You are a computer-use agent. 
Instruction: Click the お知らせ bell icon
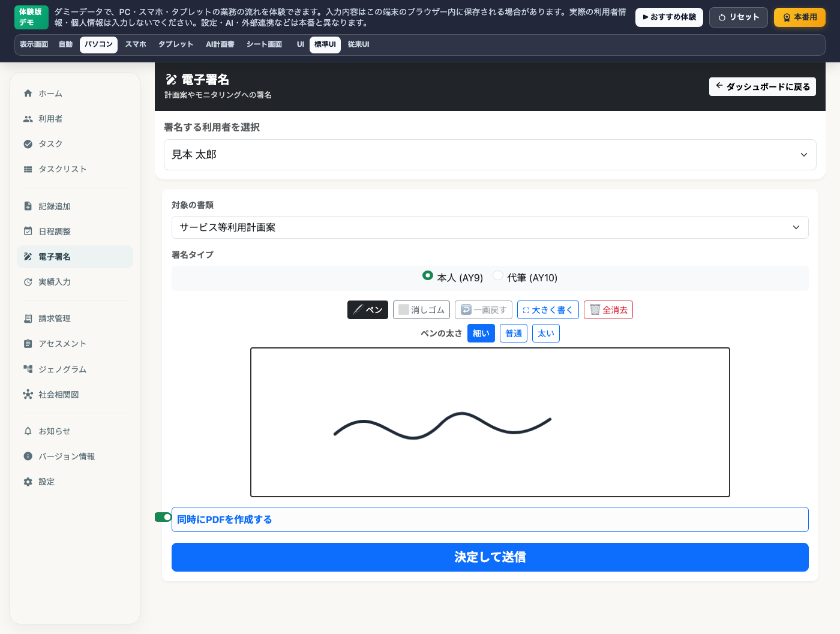click(x=28, y=431)
